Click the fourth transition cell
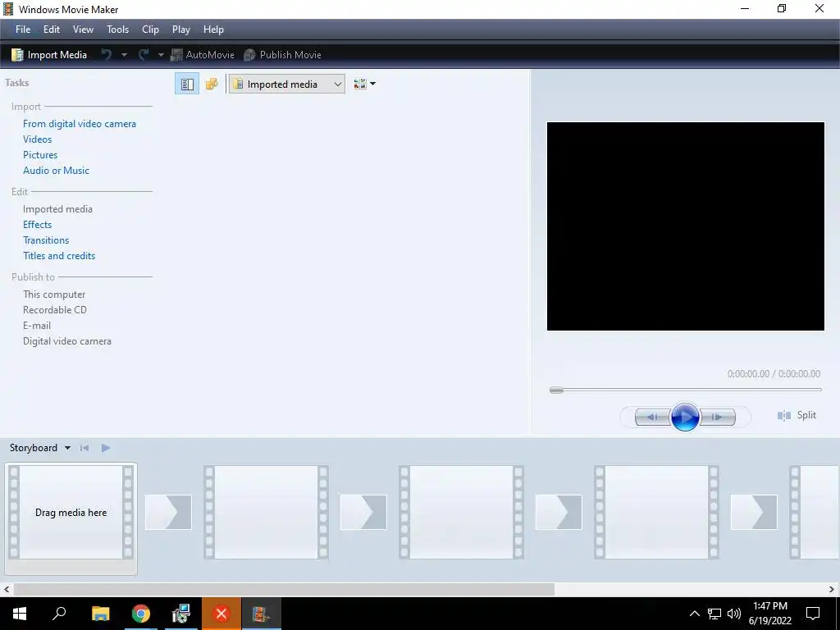Viewport: 840px width, 630px height. coord(754,512)
